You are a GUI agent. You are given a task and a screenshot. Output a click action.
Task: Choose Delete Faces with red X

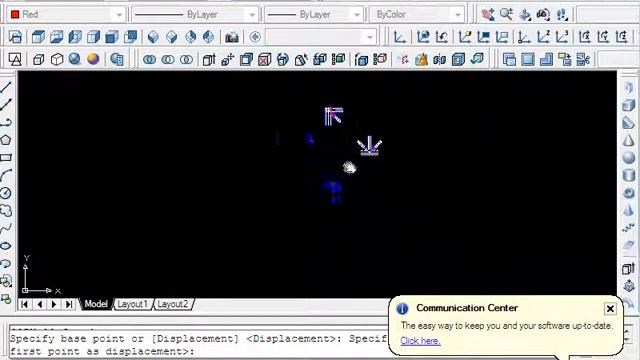[x=264, y=60]
